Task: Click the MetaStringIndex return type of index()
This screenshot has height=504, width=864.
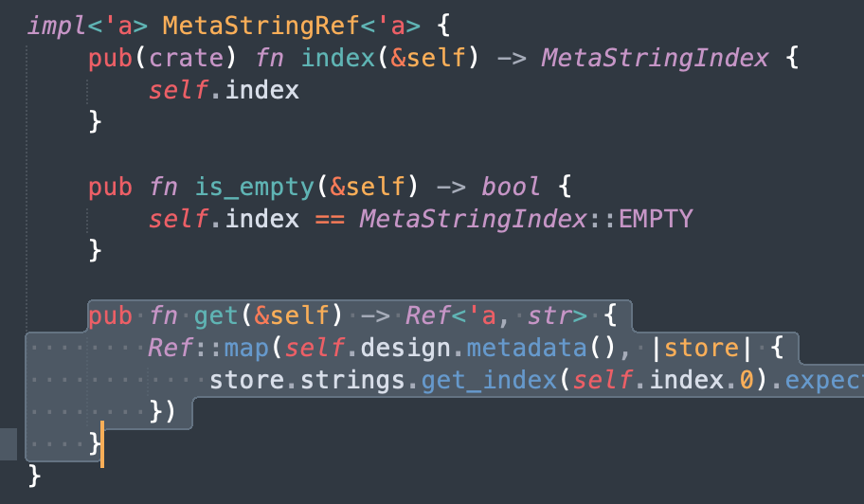Action: click(655, 58)
